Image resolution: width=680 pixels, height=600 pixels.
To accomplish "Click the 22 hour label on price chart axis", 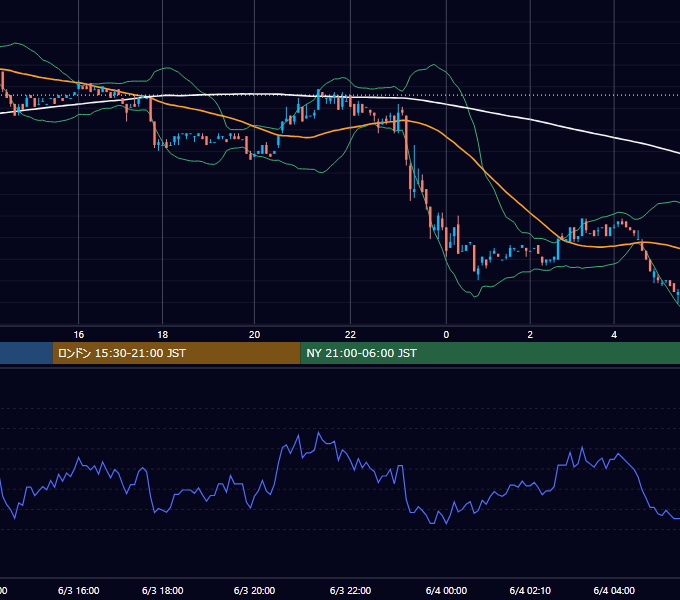I will point(350,335).
